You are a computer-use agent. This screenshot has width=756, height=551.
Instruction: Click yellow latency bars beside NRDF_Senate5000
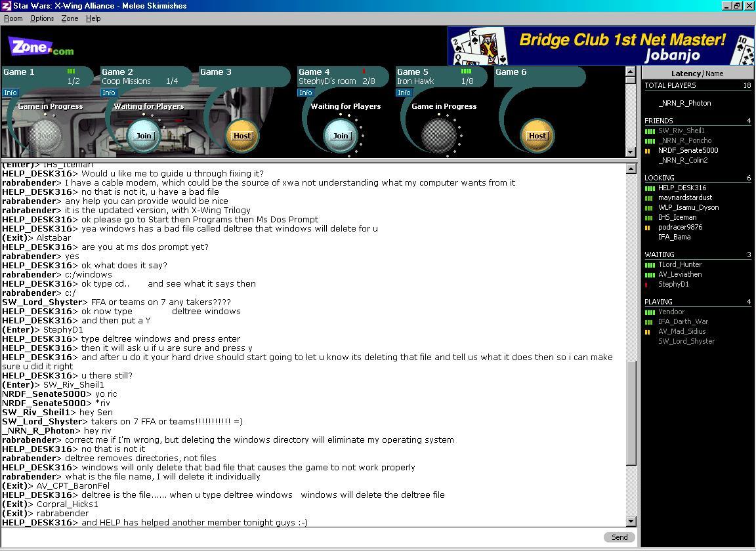(x=648, y=151)
